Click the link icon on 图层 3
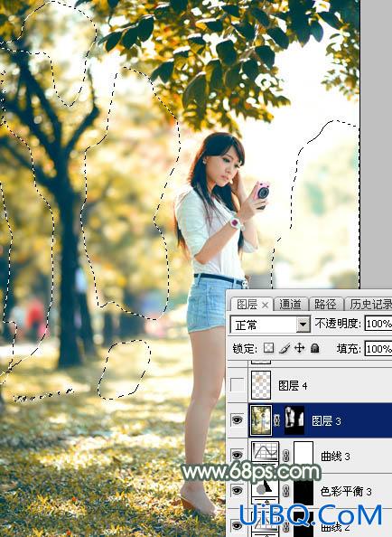This screenshot has height=537, width=392. 277,420
